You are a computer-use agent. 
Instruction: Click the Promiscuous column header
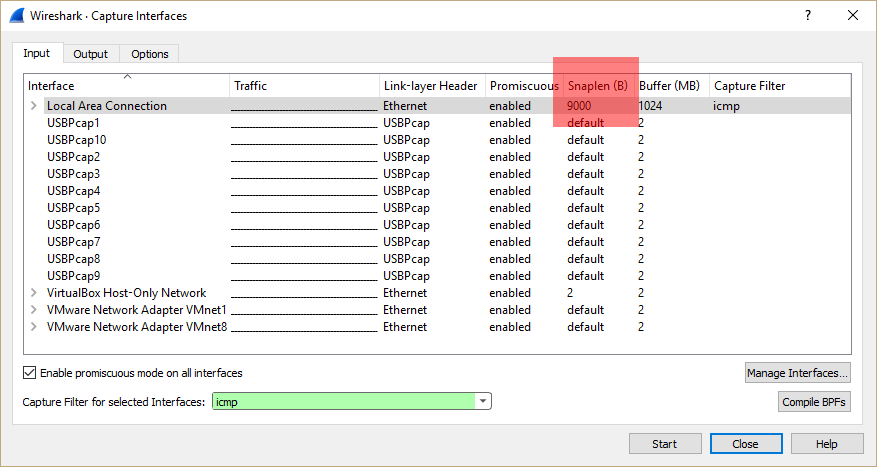click(x=524, y=86)
